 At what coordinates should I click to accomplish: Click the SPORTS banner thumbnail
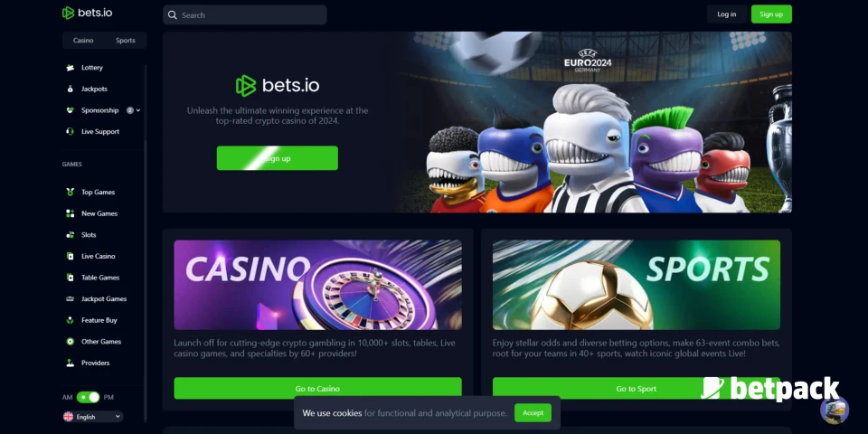coord(636,285)
